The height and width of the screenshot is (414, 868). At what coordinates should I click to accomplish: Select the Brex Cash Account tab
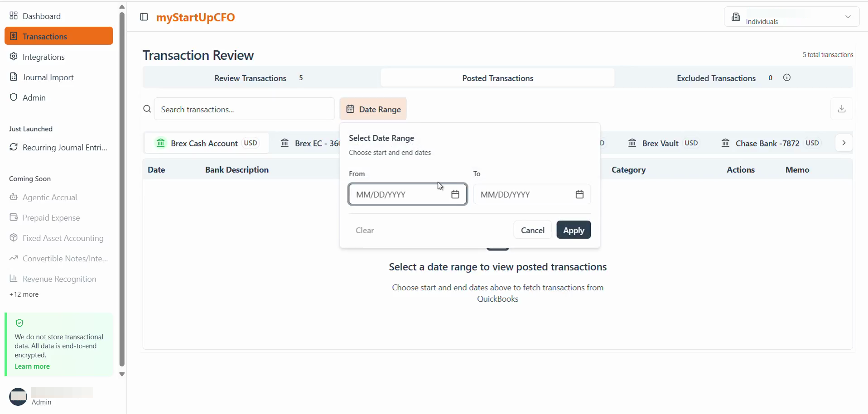click(207, 143)
